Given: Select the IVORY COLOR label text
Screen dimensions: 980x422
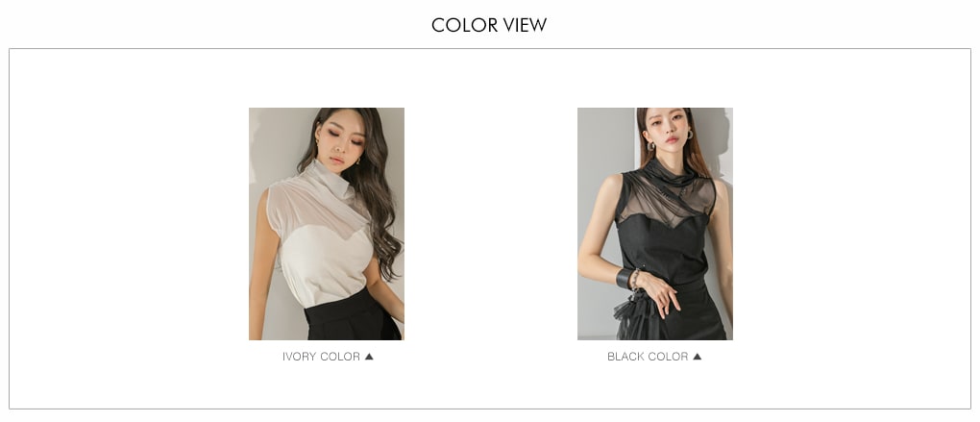Looking at the screenshot, I should 321,357.
